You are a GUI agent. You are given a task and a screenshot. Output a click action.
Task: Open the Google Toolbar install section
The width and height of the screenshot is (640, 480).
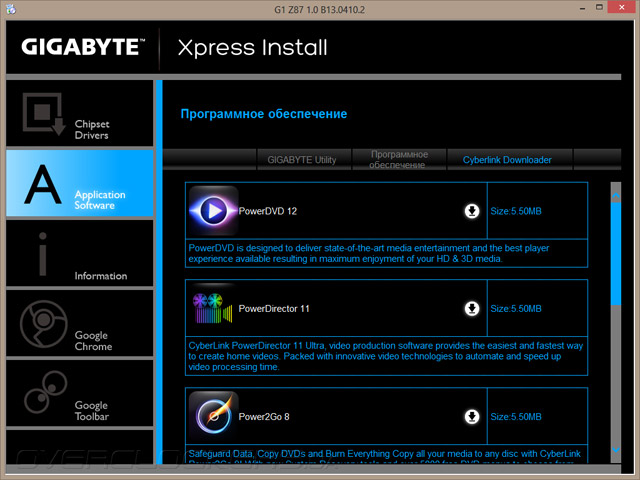(x=80, y=393)
